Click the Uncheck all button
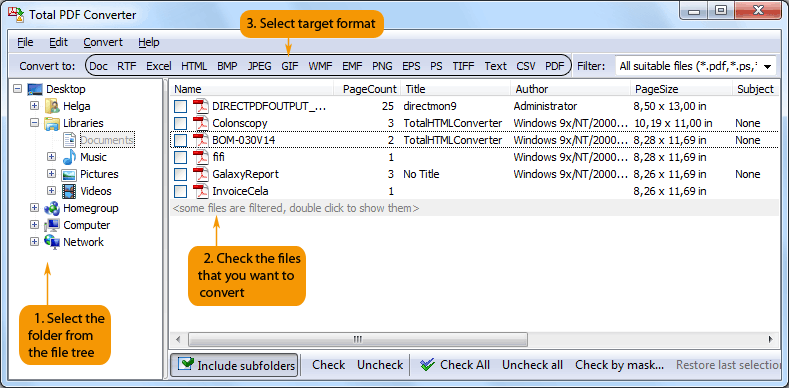The width and height of the screenshot is (789, 388). tap(532, 365)
